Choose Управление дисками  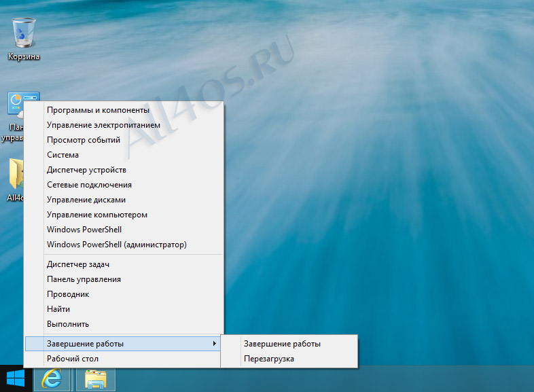pyautogui.click(x=124, y=200)
